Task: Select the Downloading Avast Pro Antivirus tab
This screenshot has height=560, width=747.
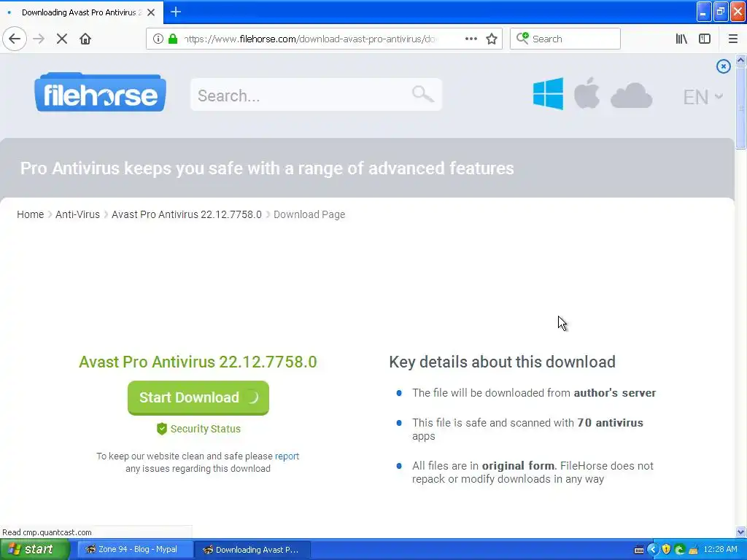Action: (82, 12)
